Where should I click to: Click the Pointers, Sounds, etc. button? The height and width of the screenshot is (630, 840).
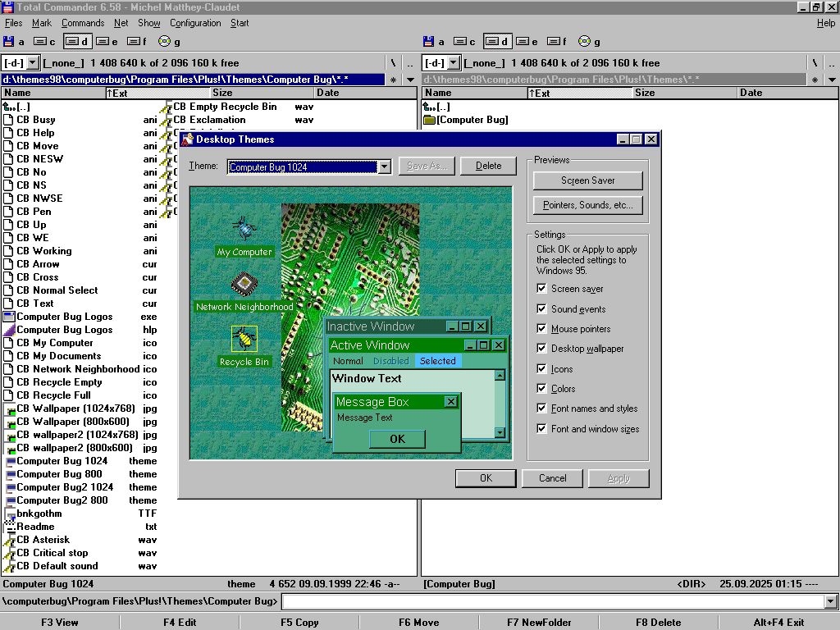pos(587,205)
